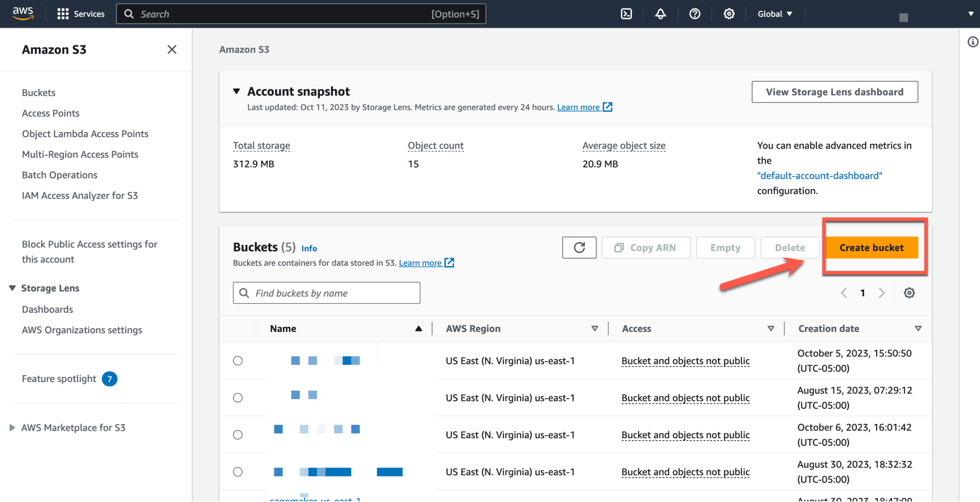Open the info panel icon at right edge
This screenshot has width=980, height=502.
click(x=972, y=42)
